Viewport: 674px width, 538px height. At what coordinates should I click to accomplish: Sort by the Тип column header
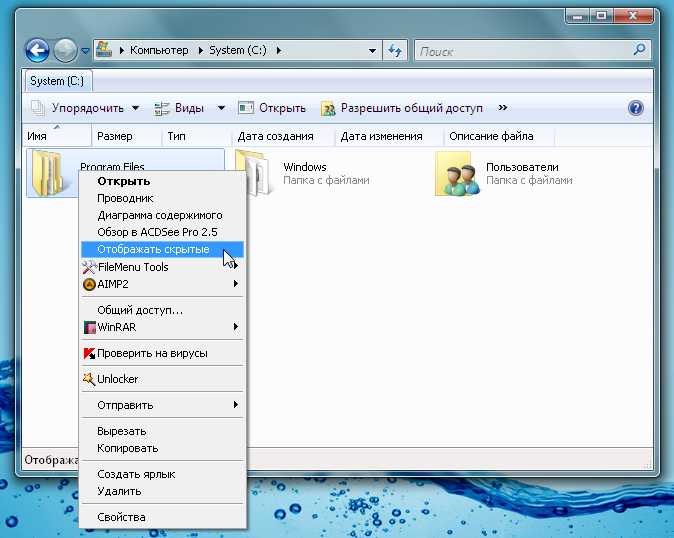[x=196, y=136]
